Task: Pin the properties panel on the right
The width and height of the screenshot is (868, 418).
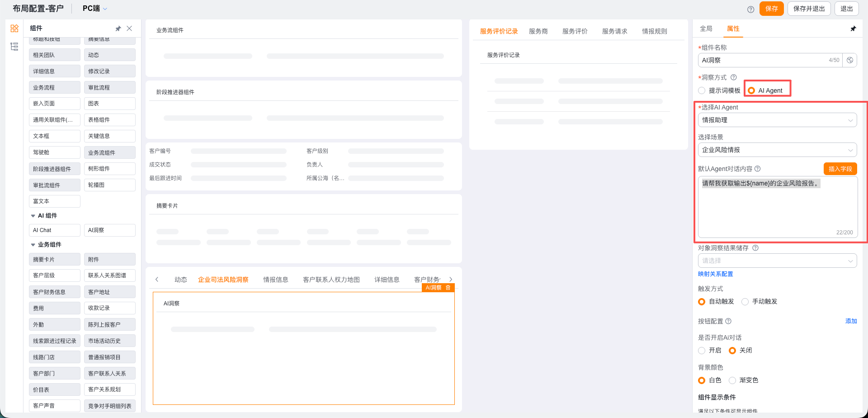Action: [x=853, y=28]
